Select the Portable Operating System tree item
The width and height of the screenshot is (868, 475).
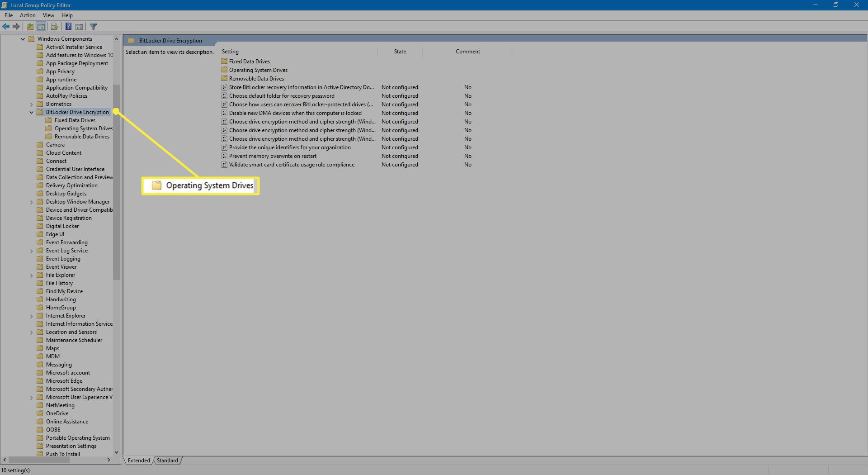[78, 438]
